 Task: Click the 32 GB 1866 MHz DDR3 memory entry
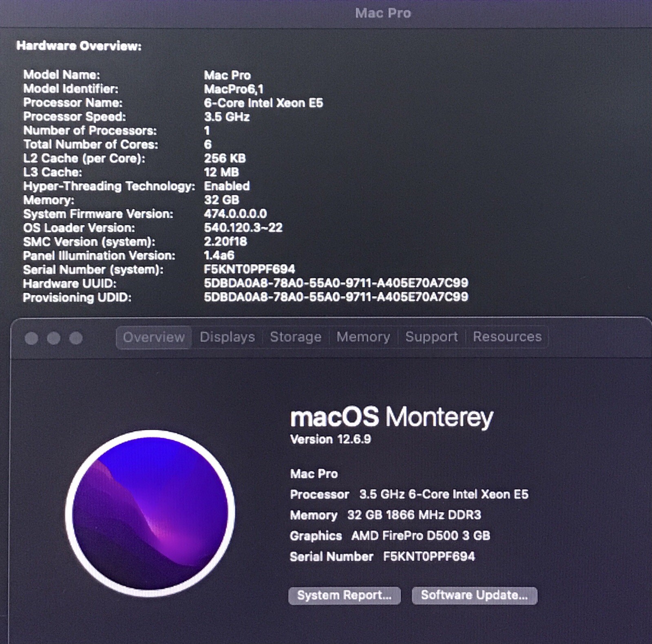point(414,515)
